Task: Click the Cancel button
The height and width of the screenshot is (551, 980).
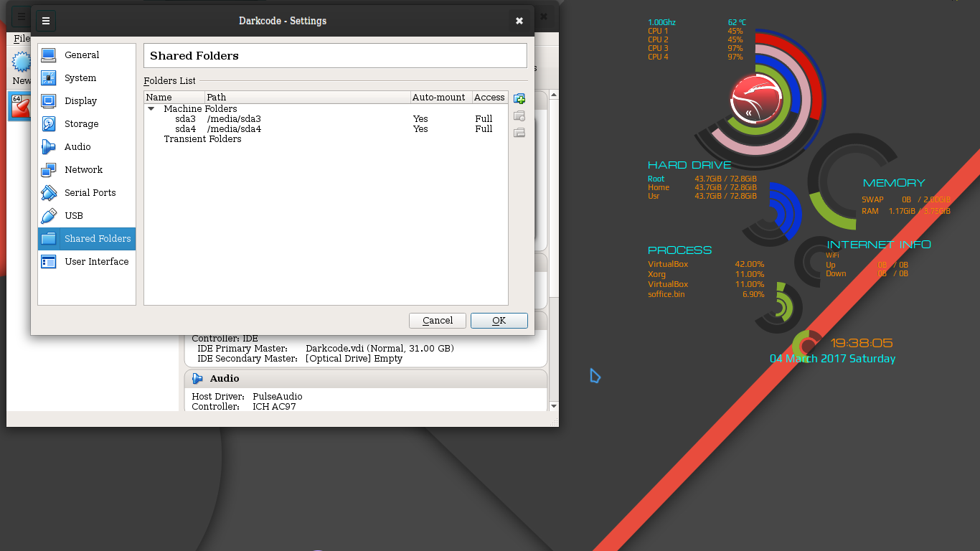Action: point(438,321)
